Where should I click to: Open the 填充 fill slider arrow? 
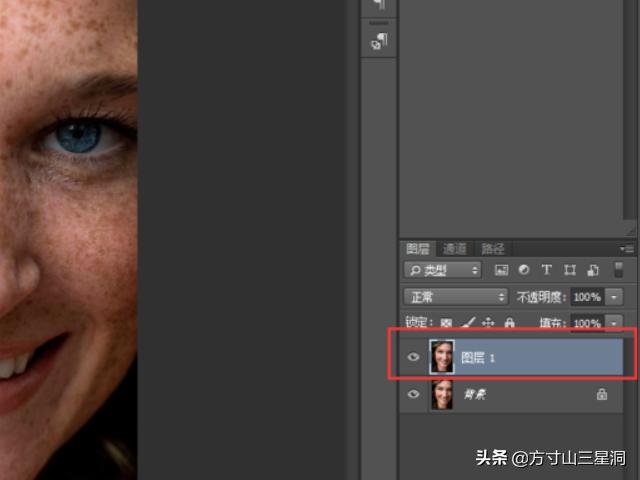click(614, 323)
